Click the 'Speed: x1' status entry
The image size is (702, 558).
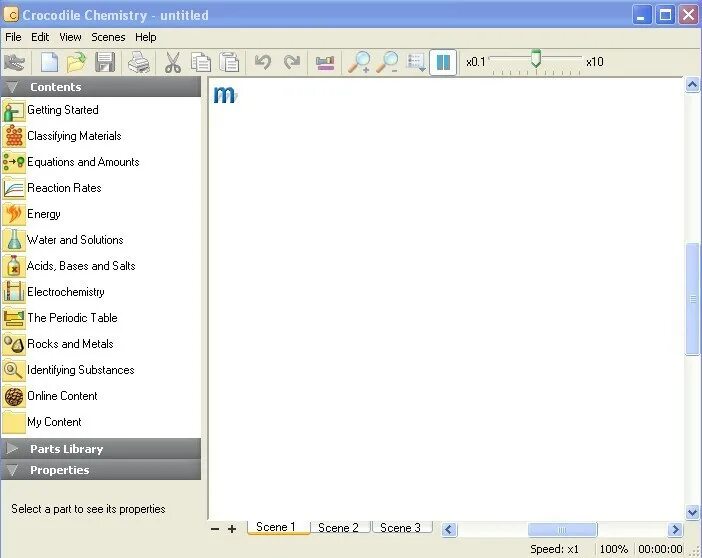pyautogui.click(x=554, y=549)
